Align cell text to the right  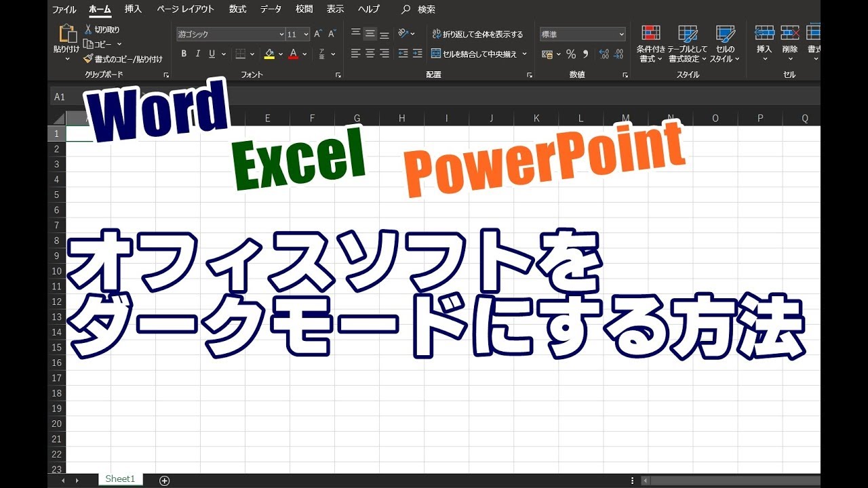click(x=384, y=54)
